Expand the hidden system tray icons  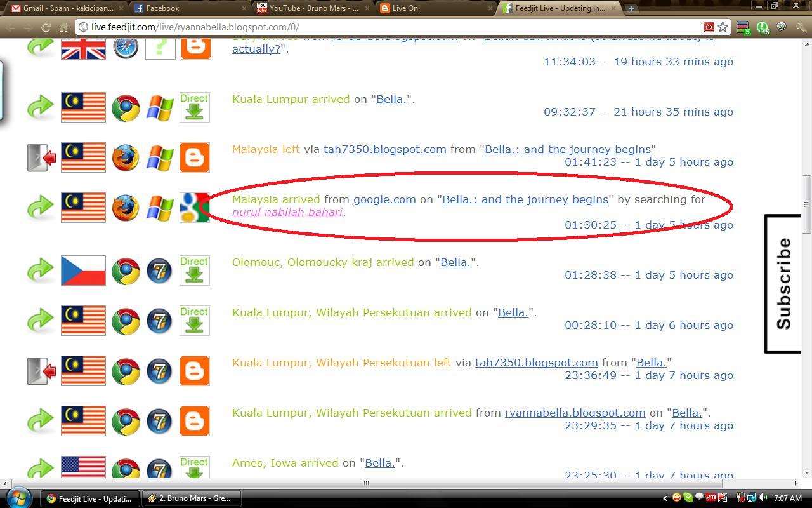[665, 498]
